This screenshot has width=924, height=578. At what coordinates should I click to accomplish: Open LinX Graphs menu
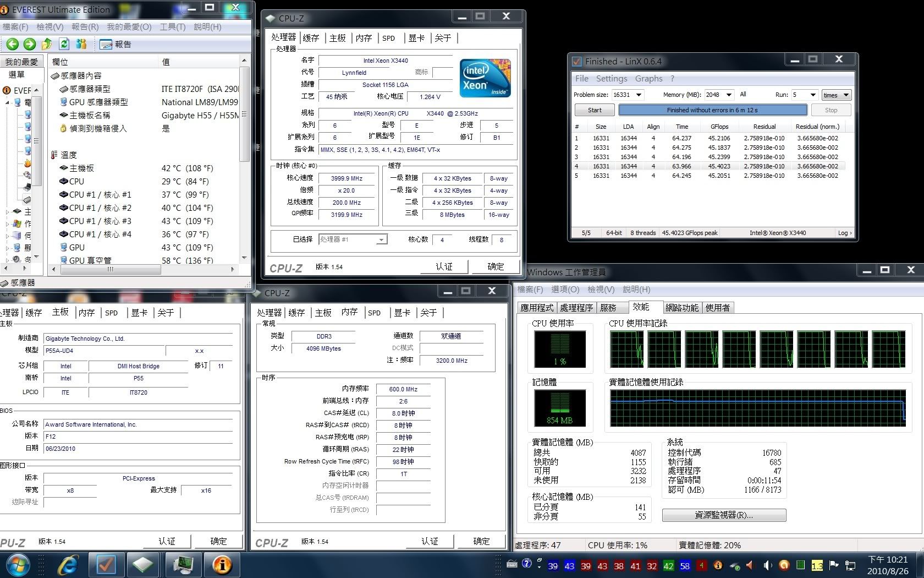coord(649,79)
